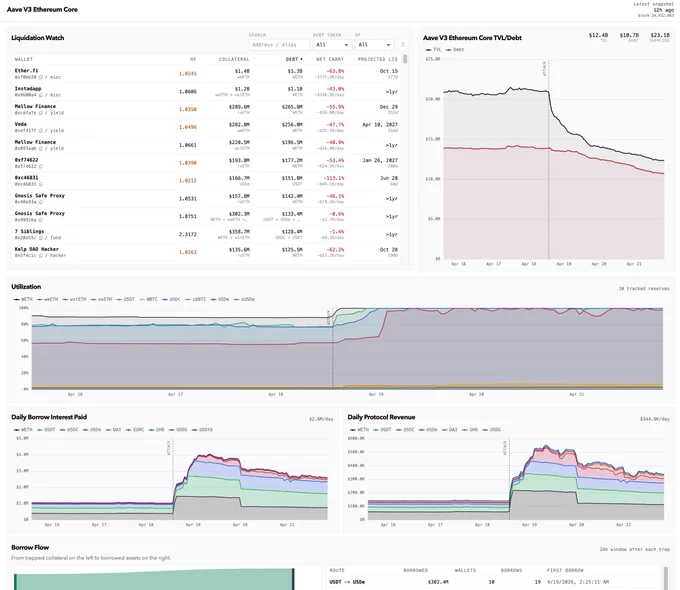The height and width of the screenshot is (590, 680).
Task: Sort table by HF column header
Action: [x=193, y=59]
